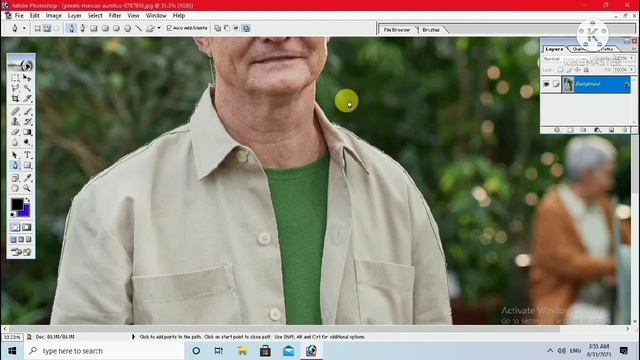The height and width of the screenshot is (360, 640).
Task: Choose Custom Shape in options bar
Action: 150,28
